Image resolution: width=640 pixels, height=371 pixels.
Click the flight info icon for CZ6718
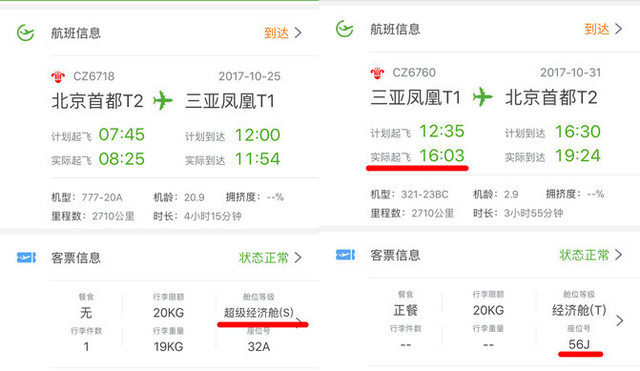tap(25, 33)
